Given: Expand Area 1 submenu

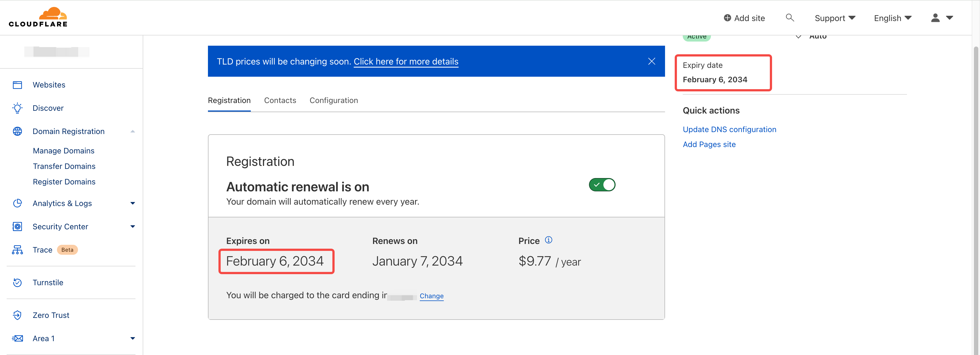Looking at the screenshot, I should tap(132, 338).
